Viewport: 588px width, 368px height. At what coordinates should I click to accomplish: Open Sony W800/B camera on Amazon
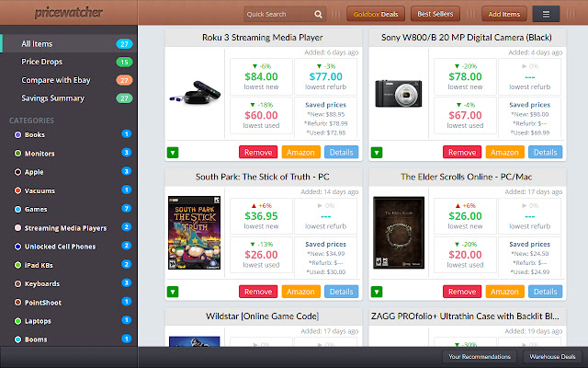point(504,152)
